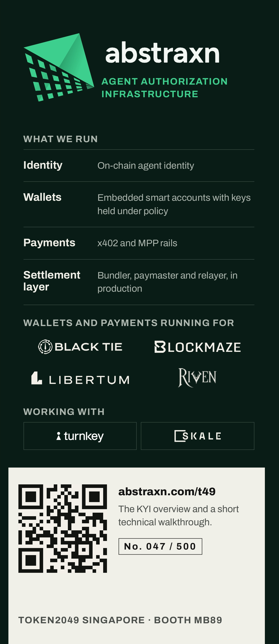Click the Black Tie circular logo icon
The height and width of the screenshot is (644, 279).
click(45, 347)
